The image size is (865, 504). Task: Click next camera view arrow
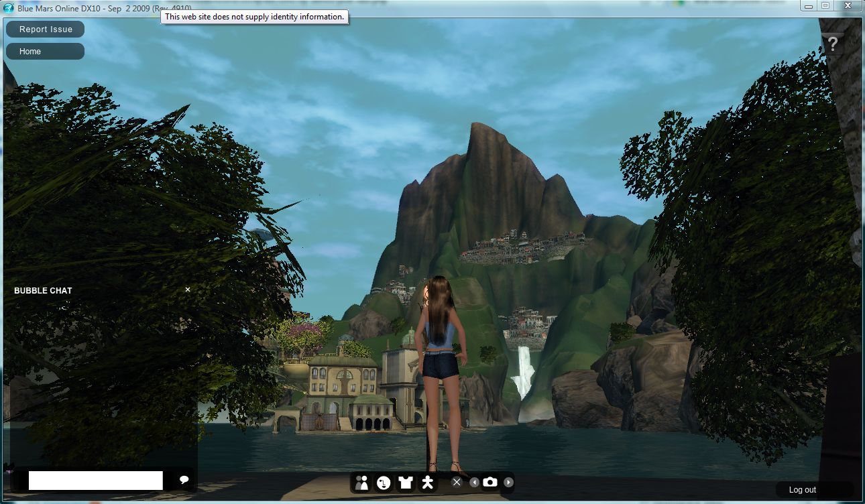coord(508,482)
